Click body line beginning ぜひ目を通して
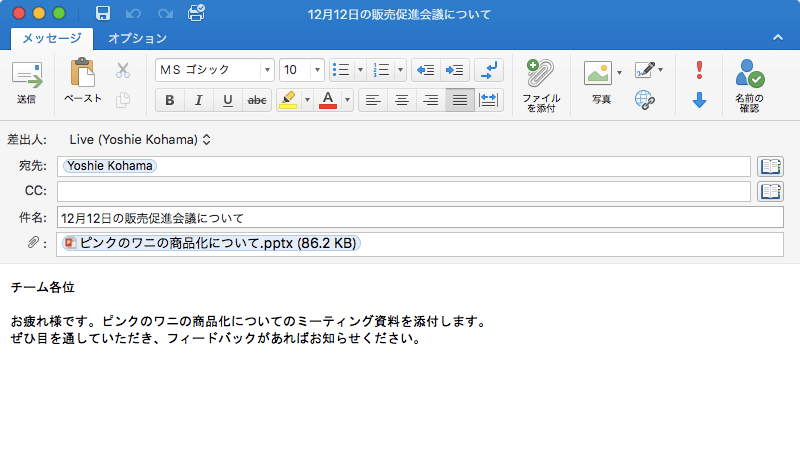Screen dimensions: 800x450 pos(216,338)
